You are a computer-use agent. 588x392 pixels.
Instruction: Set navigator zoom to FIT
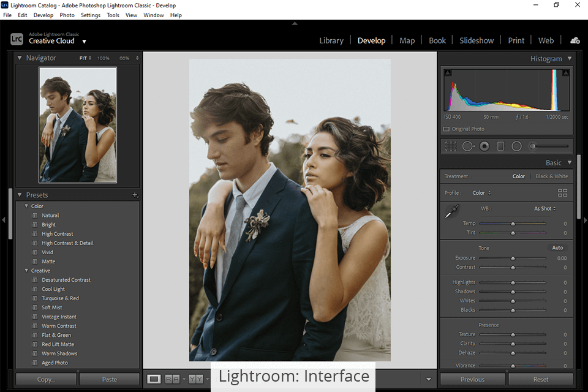point(85,58)
